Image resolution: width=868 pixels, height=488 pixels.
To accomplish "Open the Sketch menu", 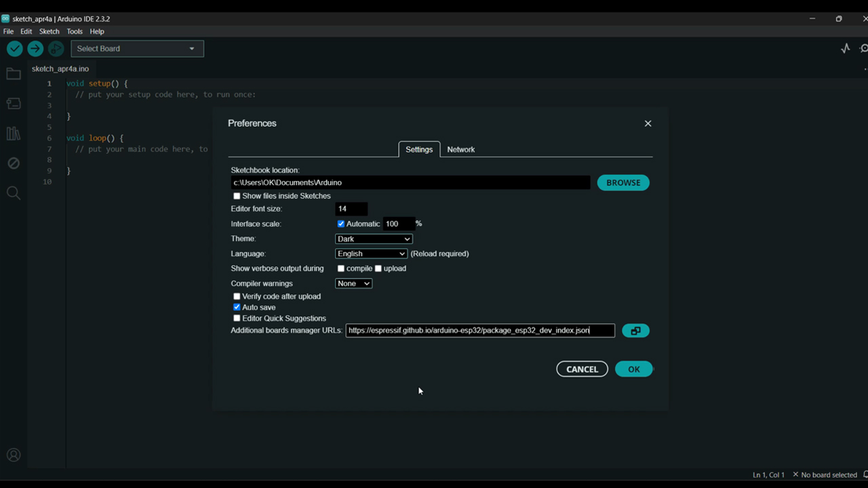I will pyautogui.click(x=49, y=31).
